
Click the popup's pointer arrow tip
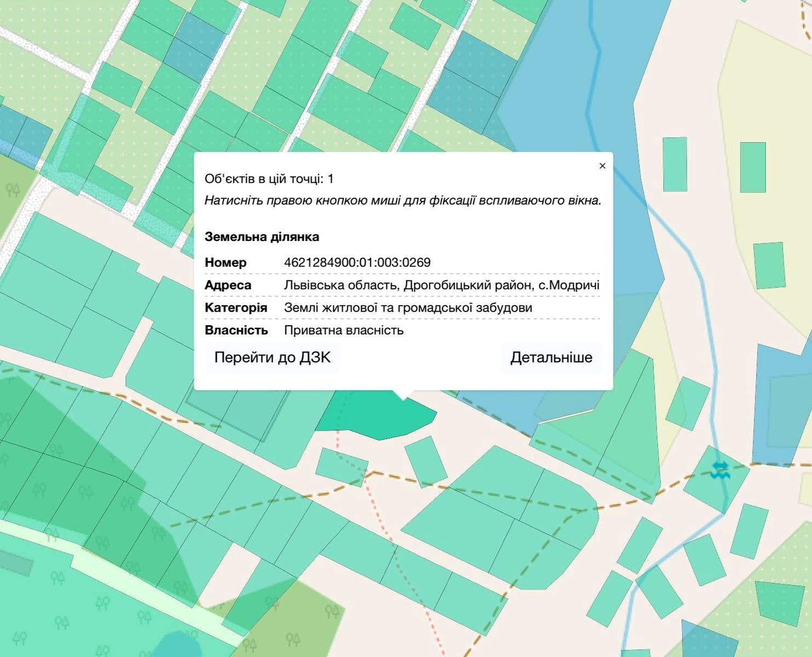(x=404, y=399)
